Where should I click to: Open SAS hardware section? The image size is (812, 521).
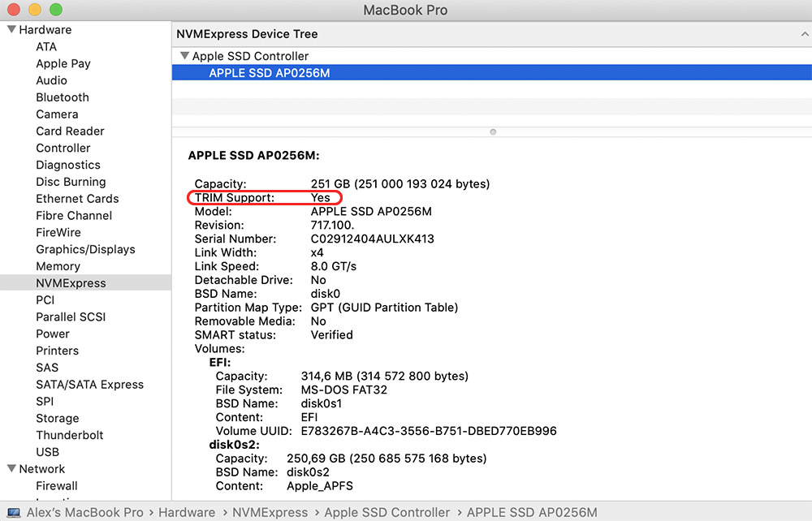point(47,368)
